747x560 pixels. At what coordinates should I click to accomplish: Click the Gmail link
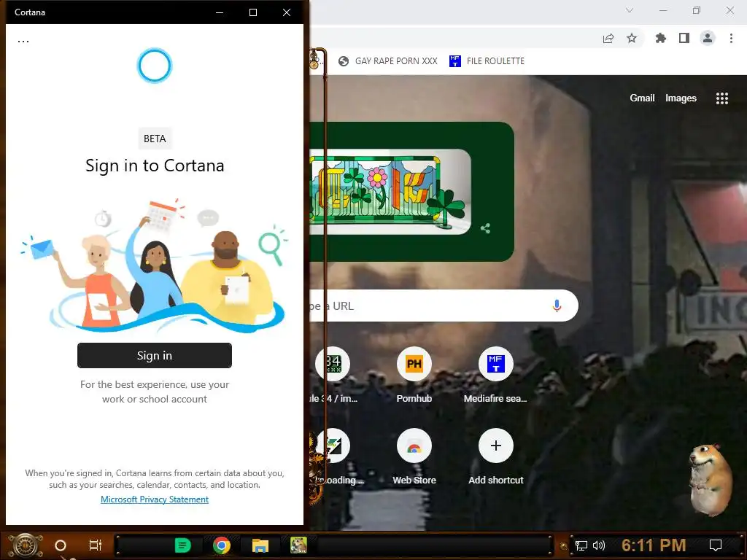point(642,98)
